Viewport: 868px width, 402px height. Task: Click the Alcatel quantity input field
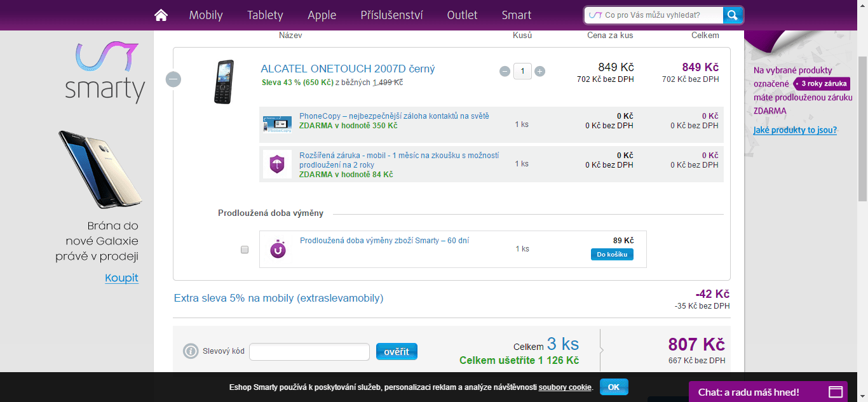click(522, 71)
